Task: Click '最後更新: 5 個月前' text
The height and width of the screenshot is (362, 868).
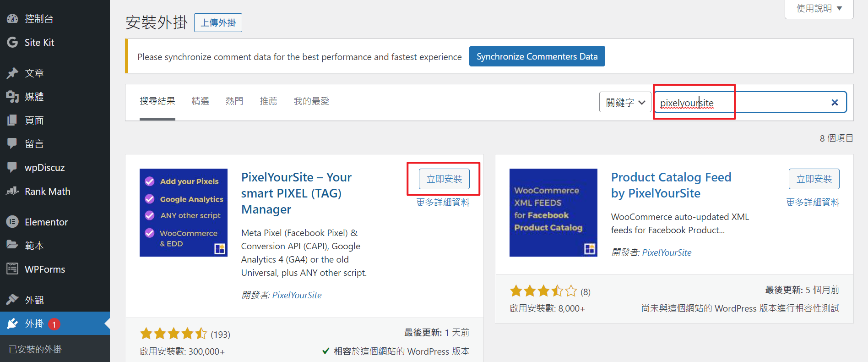Action: 802,290
